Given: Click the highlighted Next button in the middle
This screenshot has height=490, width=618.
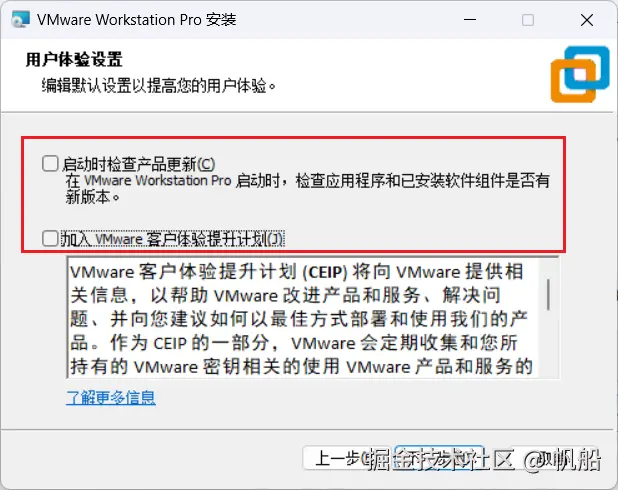Looking at the screenshot, I should tap(439, 458).
